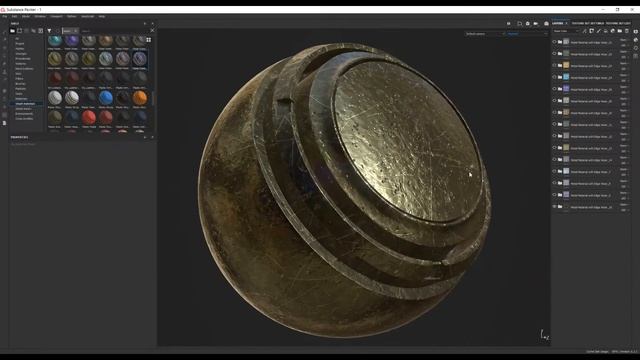Adjust opacity value of cyan-thumbnail layer
The width and height of the screenshot is (640, 360).
[624, 81]
